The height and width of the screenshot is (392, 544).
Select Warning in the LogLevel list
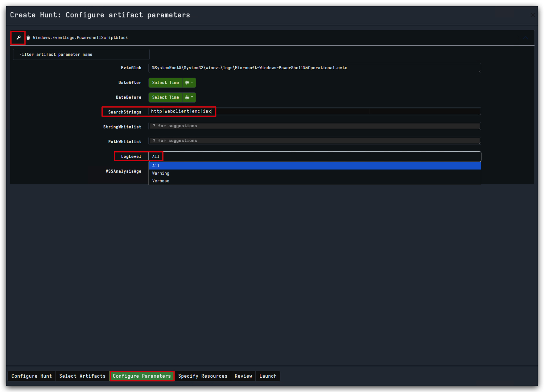click(315, 173)
